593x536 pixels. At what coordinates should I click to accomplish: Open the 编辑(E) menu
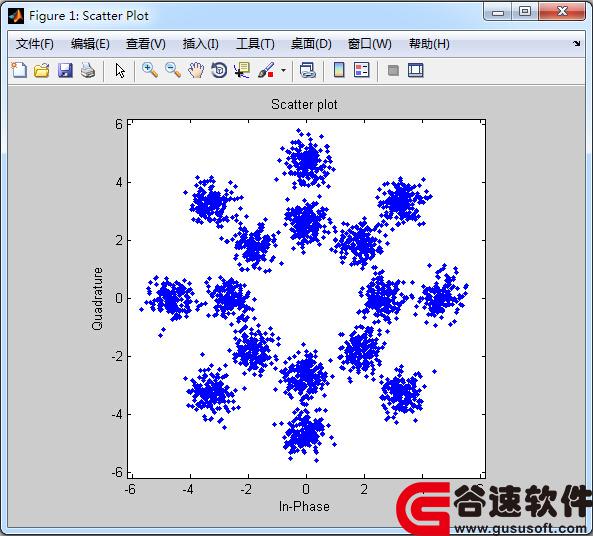90,44
